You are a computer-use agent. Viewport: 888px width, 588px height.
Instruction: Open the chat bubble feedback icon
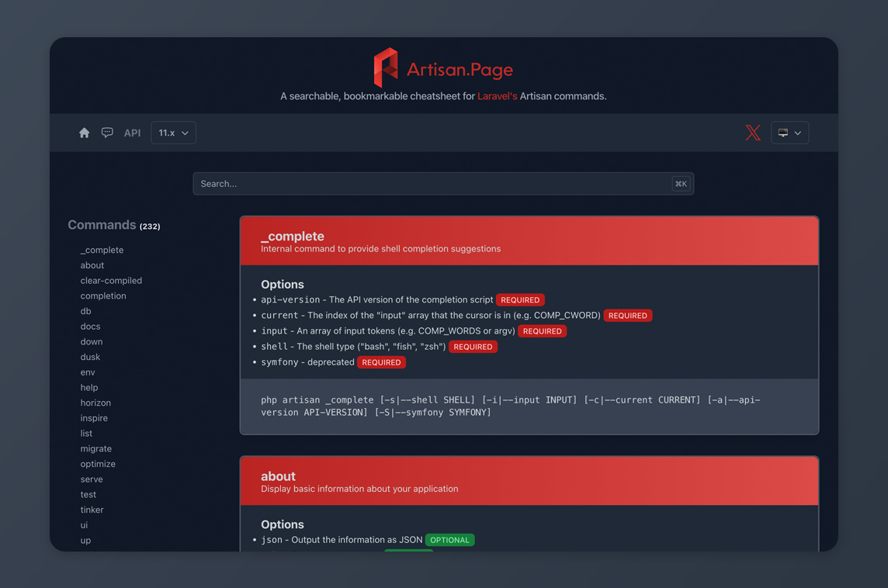107,133
